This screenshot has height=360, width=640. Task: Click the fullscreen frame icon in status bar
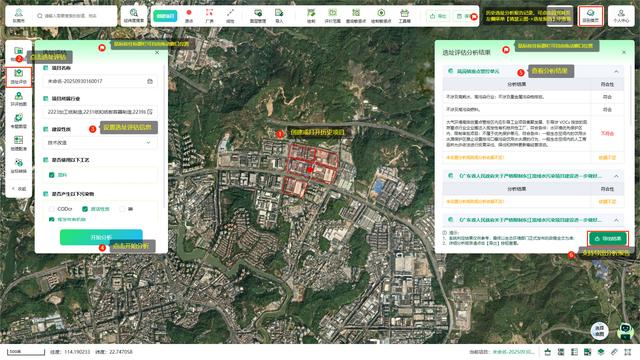628,352
